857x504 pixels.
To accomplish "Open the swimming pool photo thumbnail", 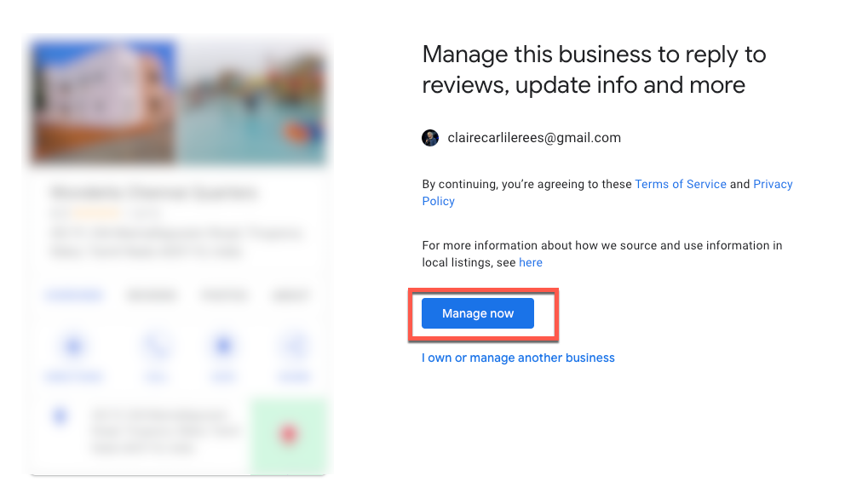I will (x=253, y=100).
